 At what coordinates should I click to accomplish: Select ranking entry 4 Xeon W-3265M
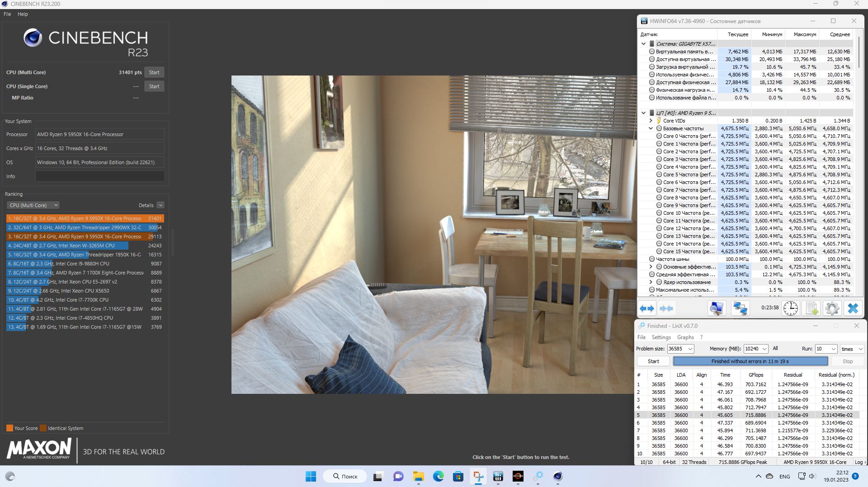pos(85,246)
